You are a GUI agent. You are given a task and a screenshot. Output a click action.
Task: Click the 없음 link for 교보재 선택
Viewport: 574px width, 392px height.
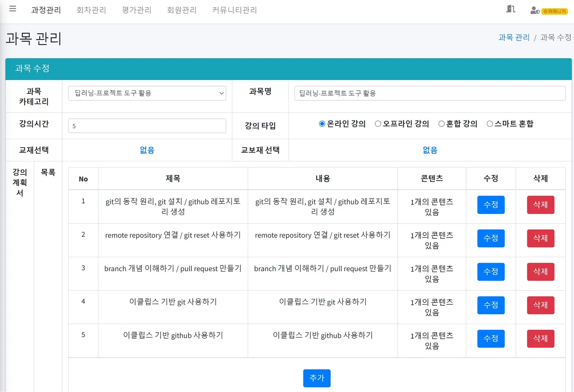pos(430,150)
